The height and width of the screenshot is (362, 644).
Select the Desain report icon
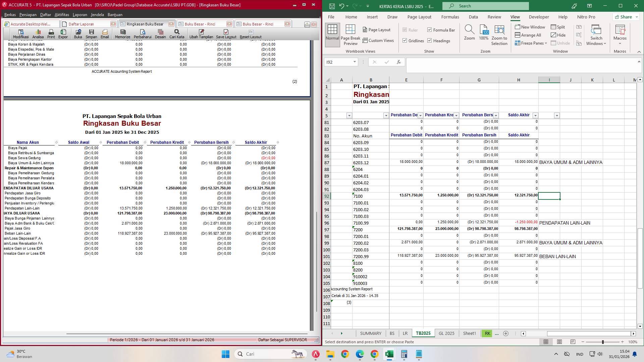tap(160, 33)
